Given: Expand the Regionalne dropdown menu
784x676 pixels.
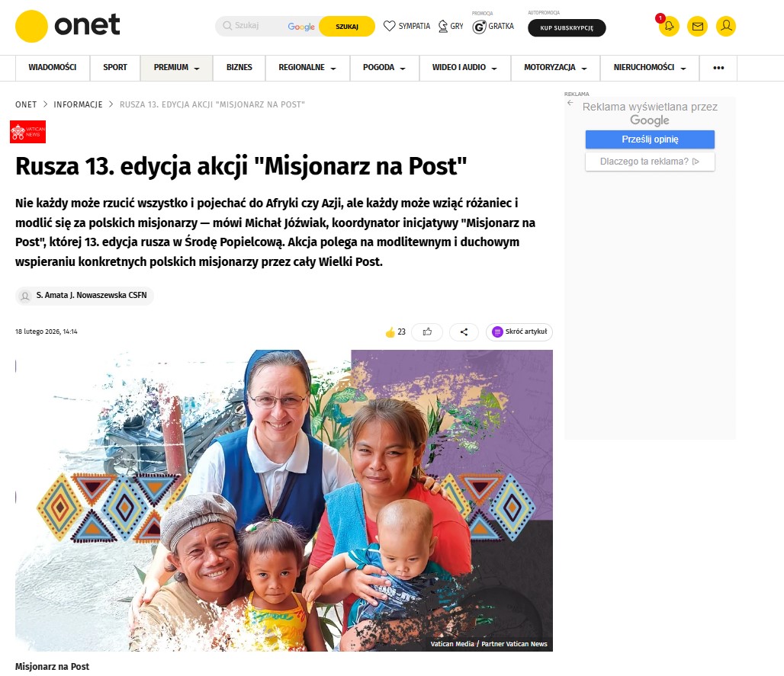Looking at the screenshot, I should tap(307, 68).
